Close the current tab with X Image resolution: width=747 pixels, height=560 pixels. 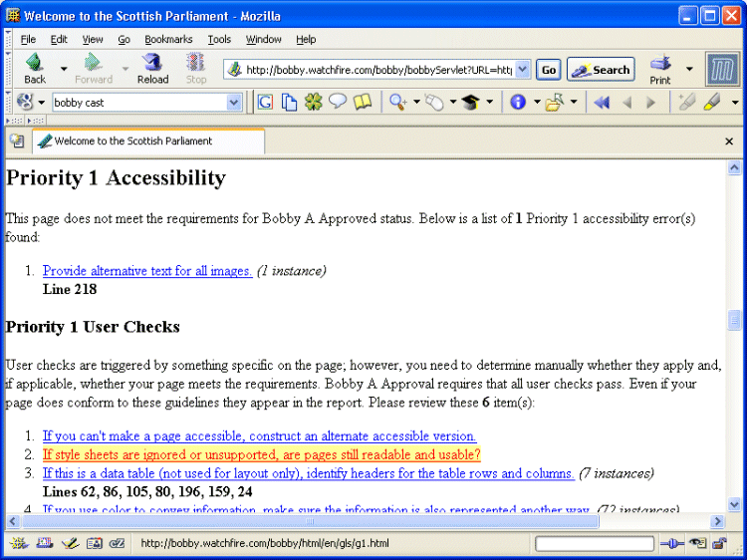point(729,141)
